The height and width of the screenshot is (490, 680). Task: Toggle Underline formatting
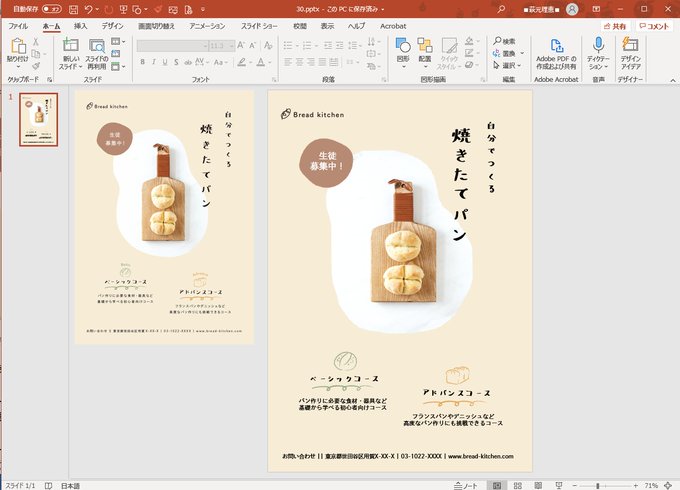tap(165, 62)
